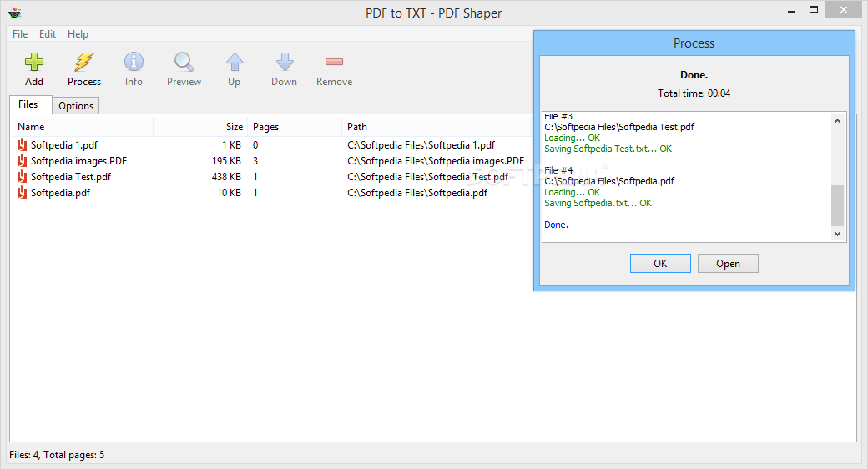
Task: Click the red Remove icon
Action: coord(335,62)
